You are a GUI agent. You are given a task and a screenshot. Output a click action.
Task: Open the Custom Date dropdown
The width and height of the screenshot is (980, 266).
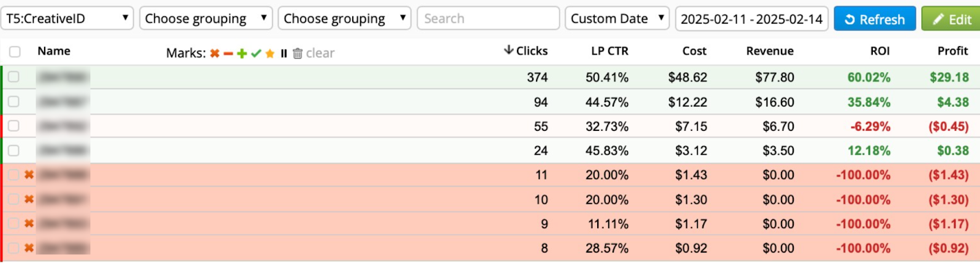[617, 18]
